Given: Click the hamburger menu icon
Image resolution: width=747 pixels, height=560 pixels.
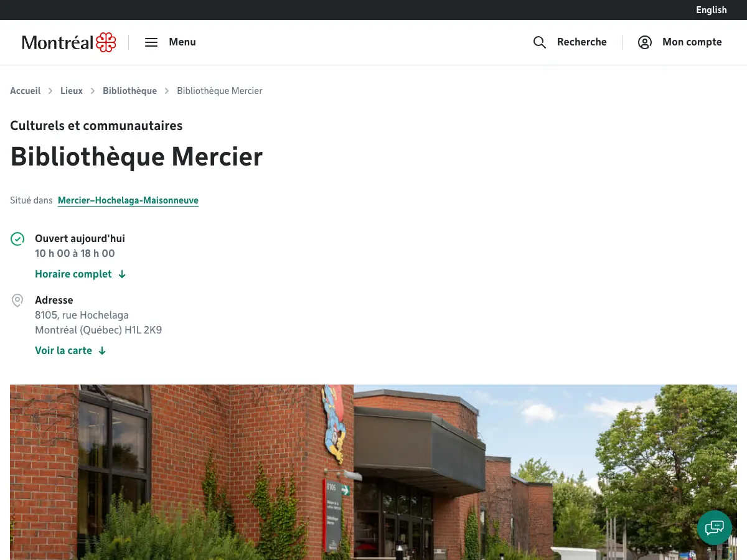Looking at the screenshot, I should coord(151,42).
